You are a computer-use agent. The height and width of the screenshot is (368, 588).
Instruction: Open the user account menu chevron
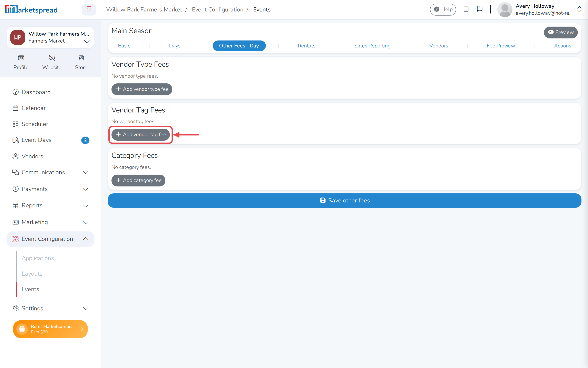coord(579,9)
